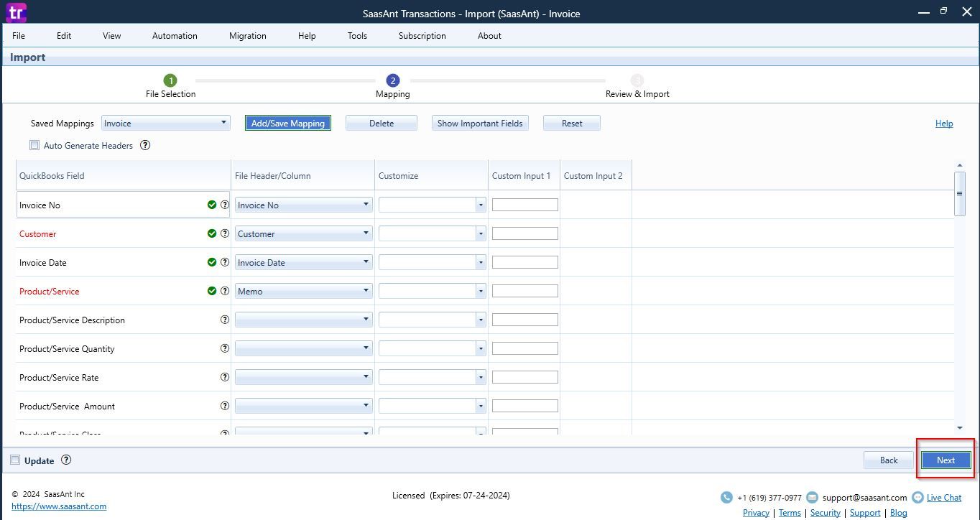980x520 pixels.
Task: Open the Edit menu
Action: pos(64,35)
